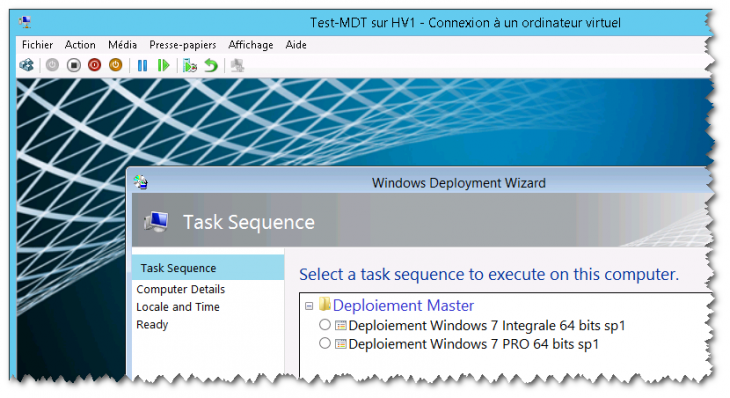This screenshot has height=398, width=730.
Task: Select Deploiement Windows 7 Integrale 64 bits sp1 radio
Action: 325,324
